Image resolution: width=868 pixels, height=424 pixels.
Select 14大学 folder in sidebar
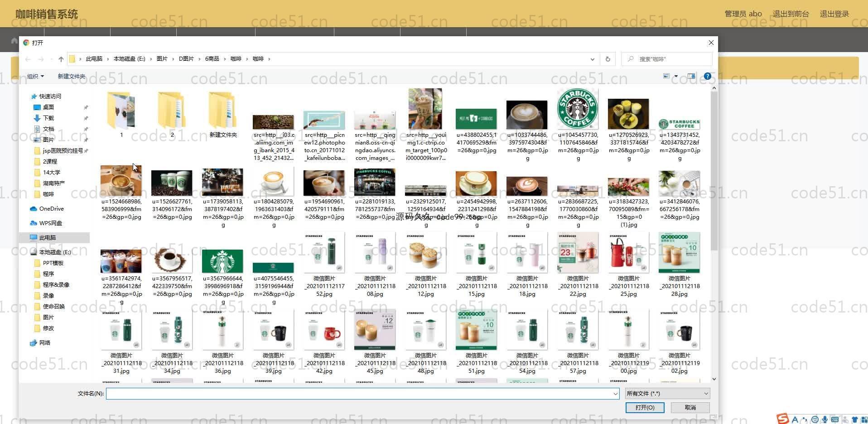[51, 173]
